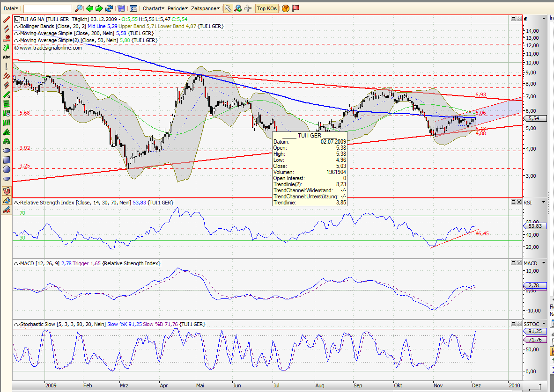Select the green fan lines tool
554x392 pixels.
click(x=7, y=132)
